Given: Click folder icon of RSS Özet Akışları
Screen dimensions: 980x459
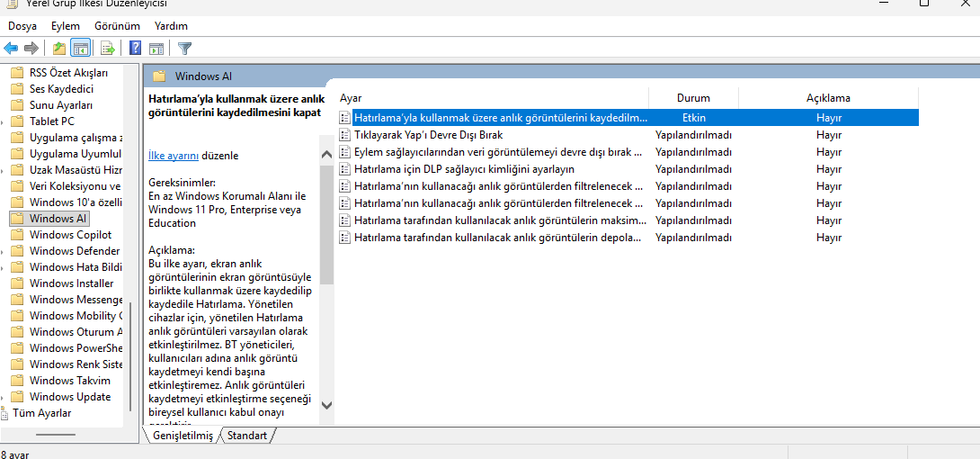Looking at the screenshot, I should [17, 72].
